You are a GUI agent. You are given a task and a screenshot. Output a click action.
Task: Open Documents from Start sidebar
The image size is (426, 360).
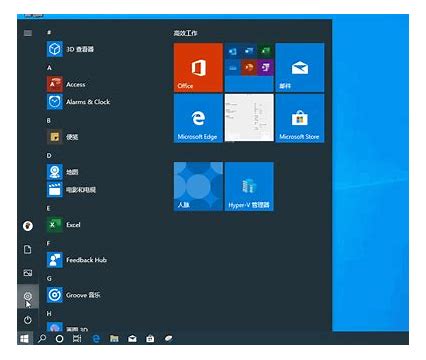[28, 249]
